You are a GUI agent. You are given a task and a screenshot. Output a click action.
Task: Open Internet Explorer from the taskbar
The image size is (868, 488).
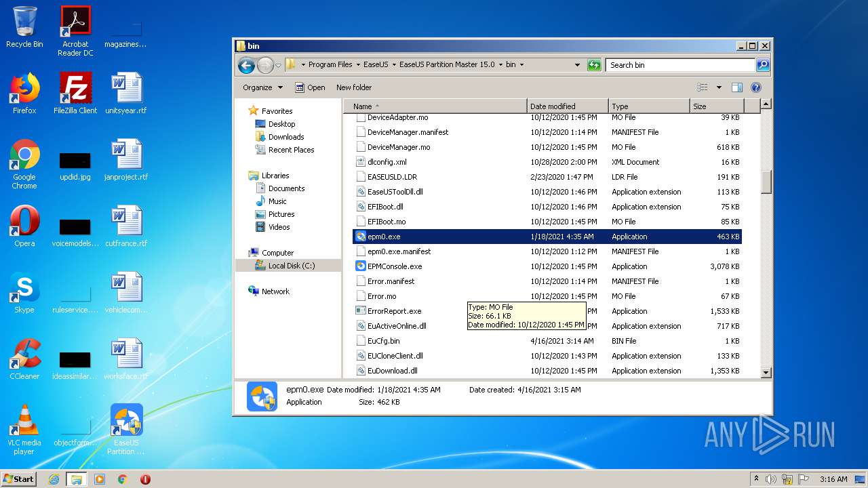point(54,479)
